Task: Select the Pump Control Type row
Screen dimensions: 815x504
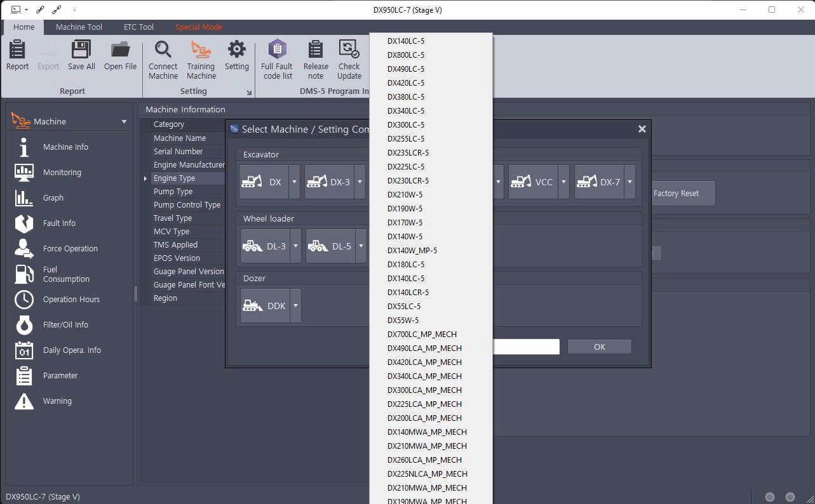Action: point(188,205)
